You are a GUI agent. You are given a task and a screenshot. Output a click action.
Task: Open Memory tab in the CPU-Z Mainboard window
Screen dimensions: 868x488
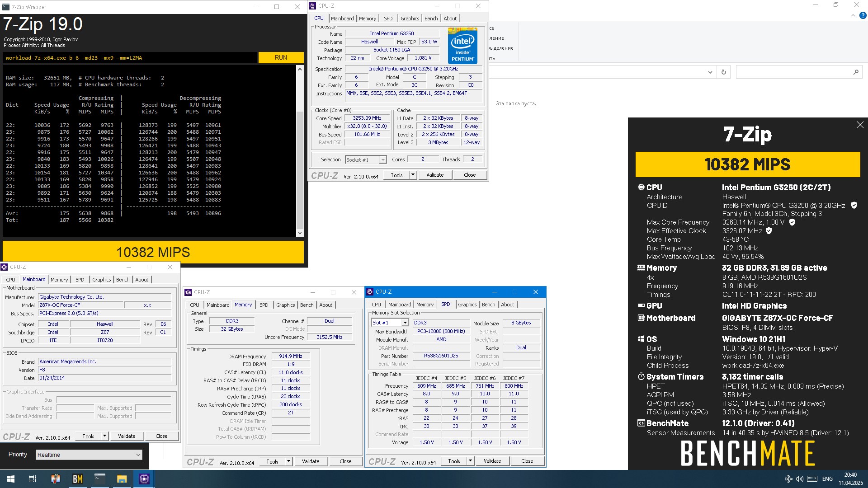59,280
